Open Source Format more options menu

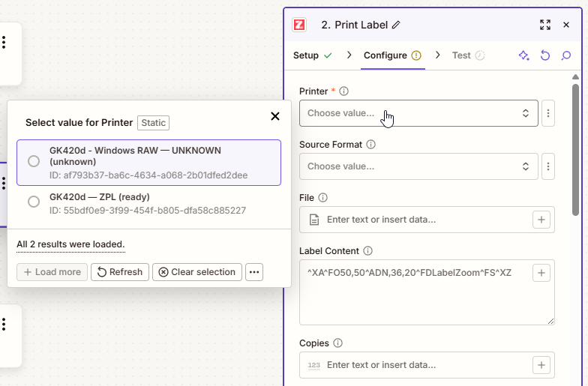pyautogui.click(x=548, y=166)
